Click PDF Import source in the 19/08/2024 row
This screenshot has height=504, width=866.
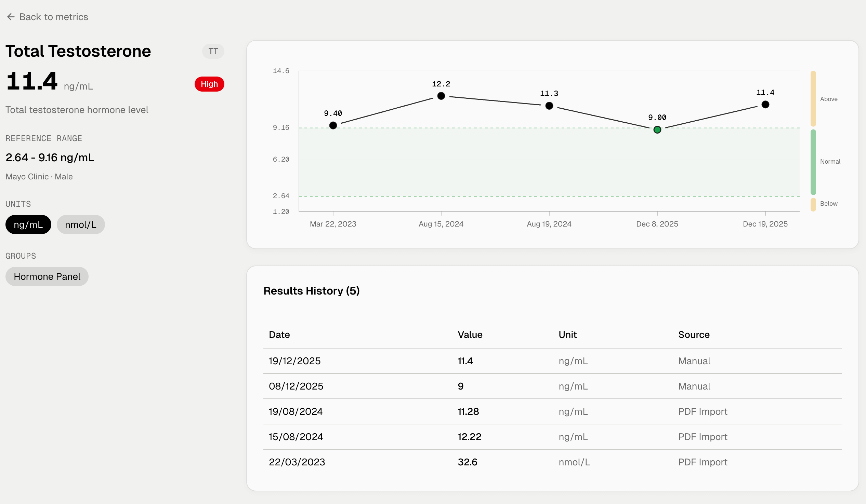coord(703,411)
